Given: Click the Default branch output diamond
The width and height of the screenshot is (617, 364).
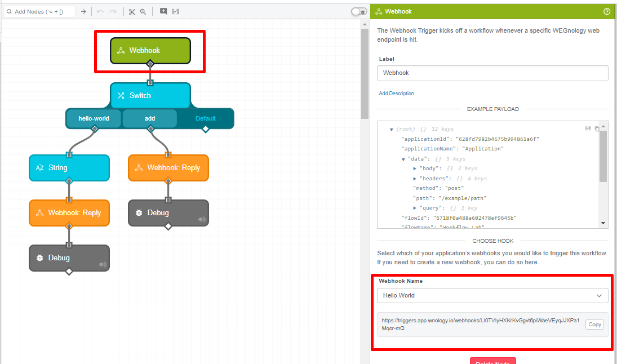Looking at the screenshot, I should pyautogui.click(x=206, y=129).
